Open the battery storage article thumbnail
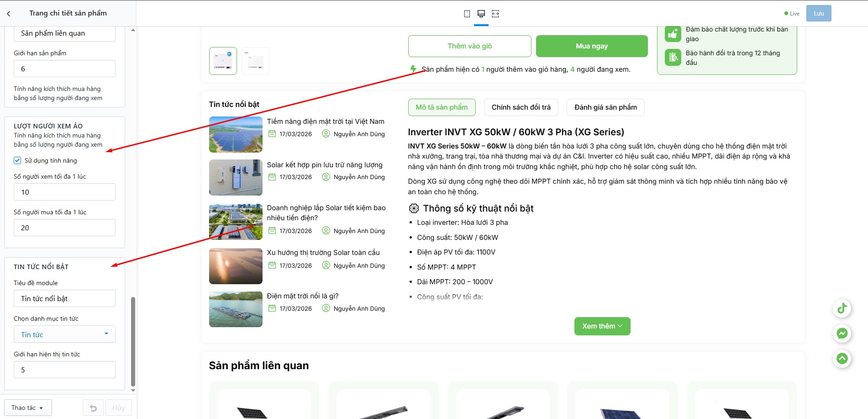Viewport: 868px width, 419px height. point(236,177)
